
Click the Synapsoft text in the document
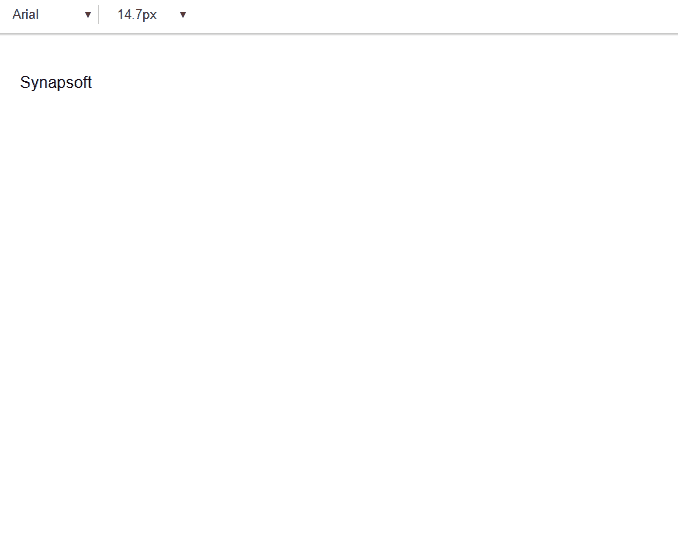tap(56, 82)
